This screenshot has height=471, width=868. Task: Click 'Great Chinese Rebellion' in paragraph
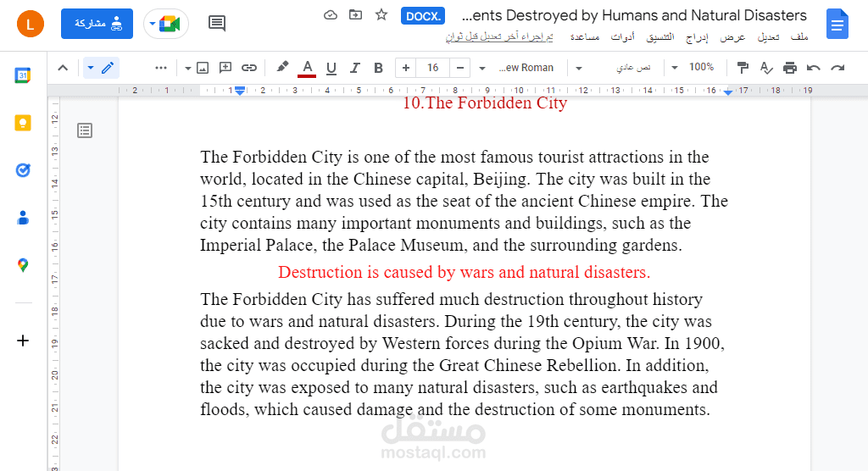tap(529, 365)
